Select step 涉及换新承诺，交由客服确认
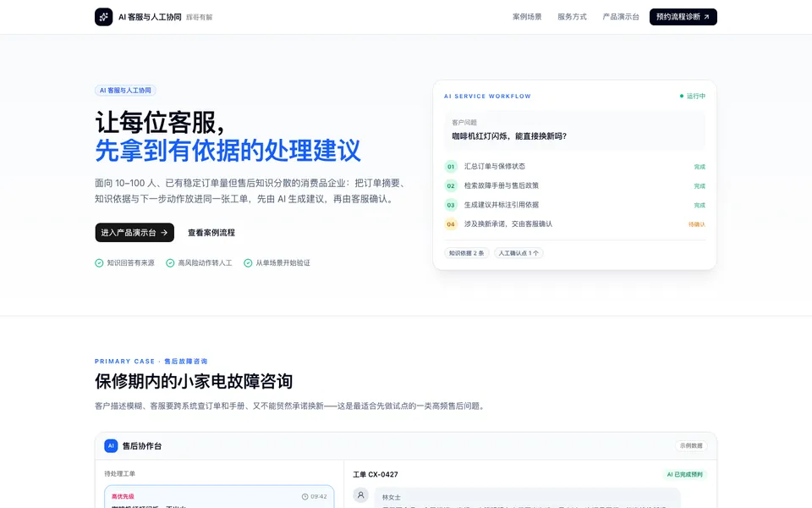812x508 pixels. [508, 224]
